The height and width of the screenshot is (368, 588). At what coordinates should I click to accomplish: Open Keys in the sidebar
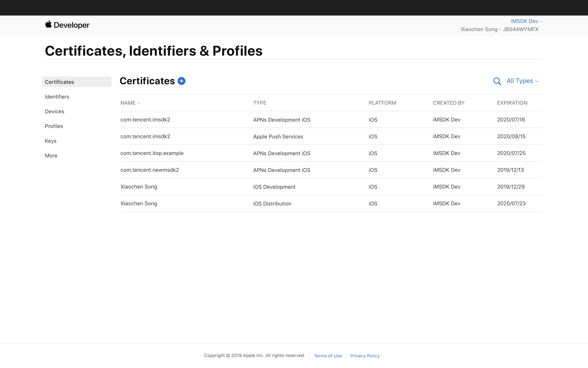point(51,141)
